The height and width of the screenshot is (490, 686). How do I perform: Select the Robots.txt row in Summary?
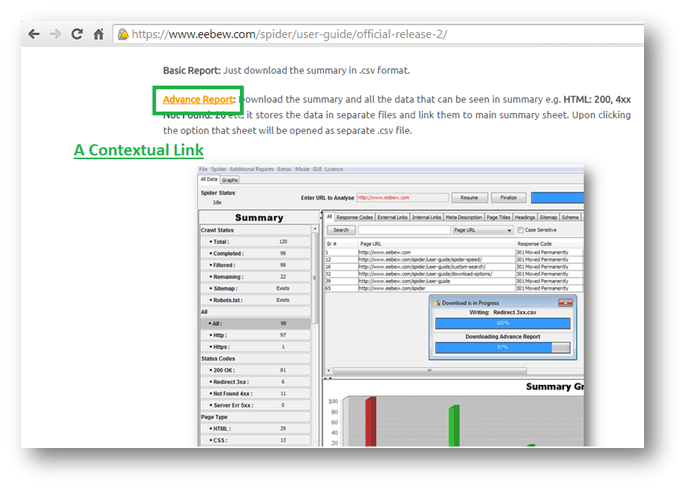(x=256, y=300)
